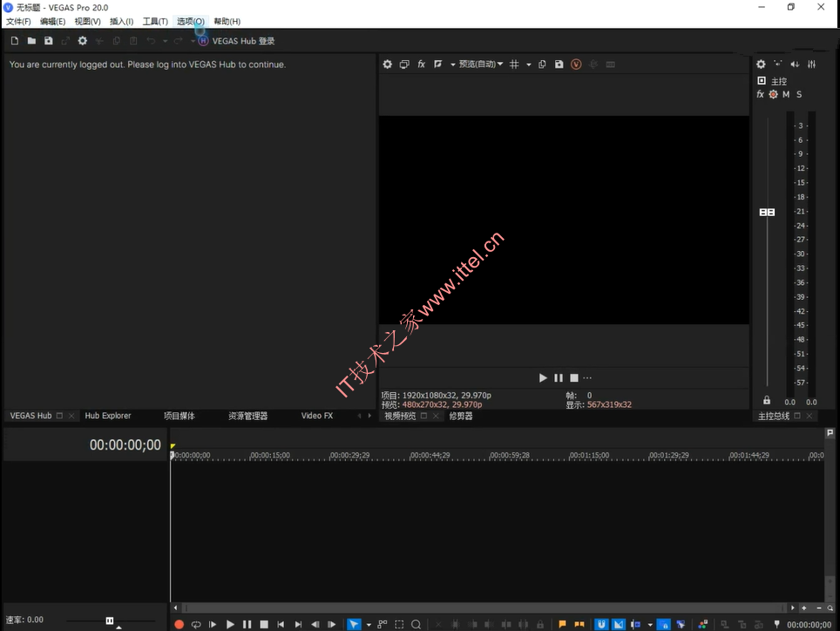Switch to the 修剪器 trimmer tab

(x=461, y=416)
